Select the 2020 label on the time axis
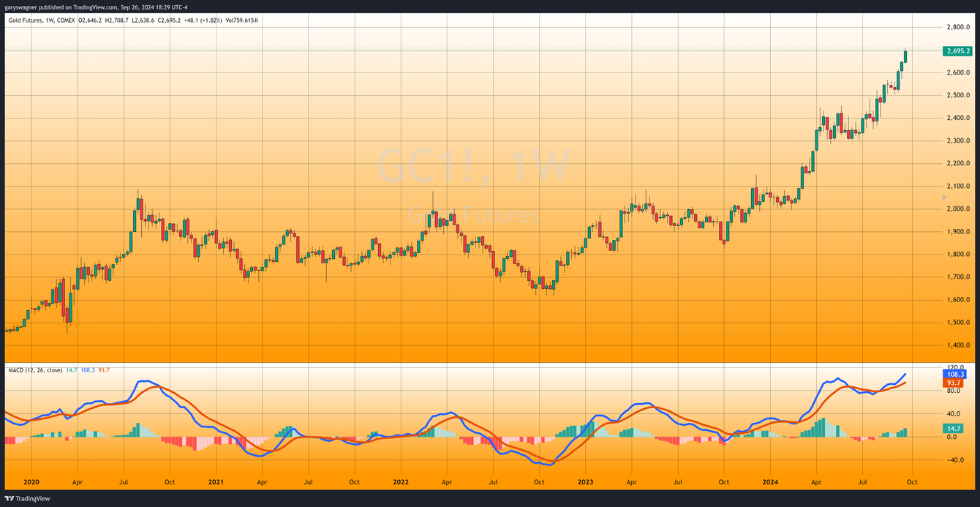Image resolution: width=980 pixels, height=507 pixels. pos(31,482)
